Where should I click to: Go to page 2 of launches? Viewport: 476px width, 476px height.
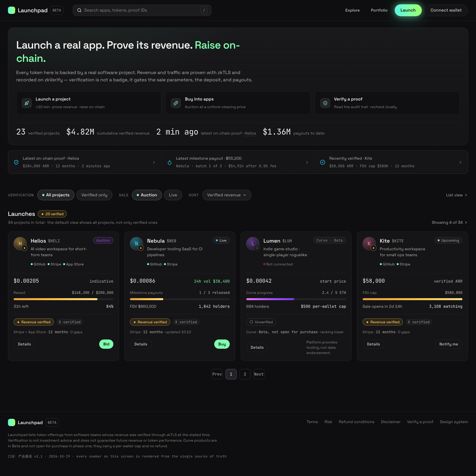click(x=245, y=374)
